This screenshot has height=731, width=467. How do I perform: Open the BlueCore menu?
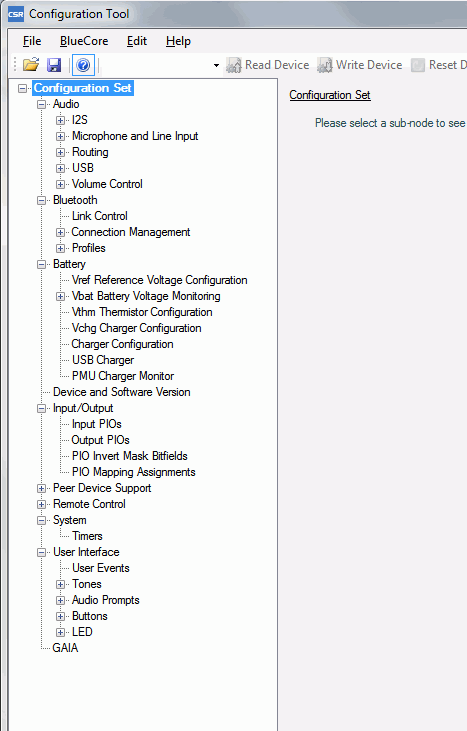[x=84, y=41]
